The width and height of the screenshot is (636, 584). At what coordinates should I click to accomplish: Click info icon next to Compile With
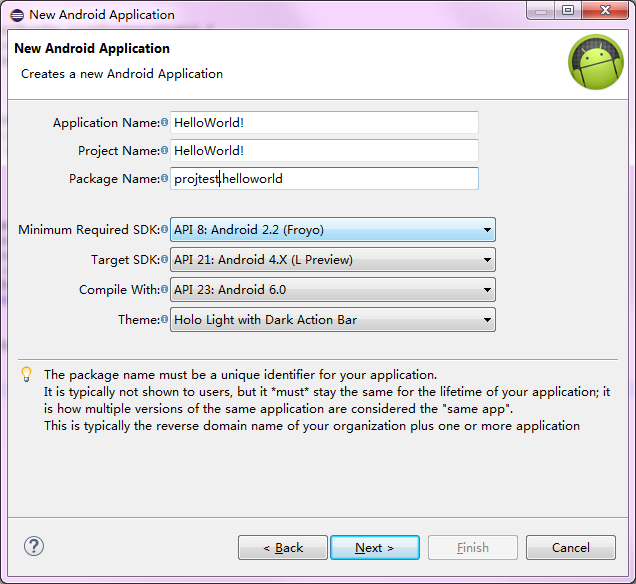[x=164, y=289]
